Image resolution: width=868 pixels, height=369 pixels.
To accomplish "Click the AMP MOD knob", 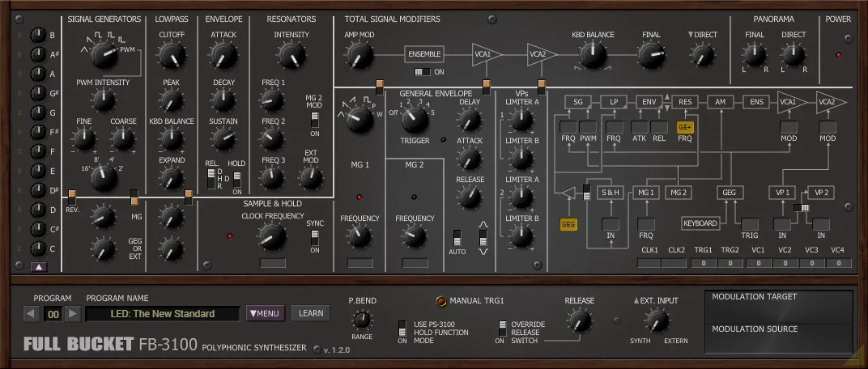I will pos(359,56).
